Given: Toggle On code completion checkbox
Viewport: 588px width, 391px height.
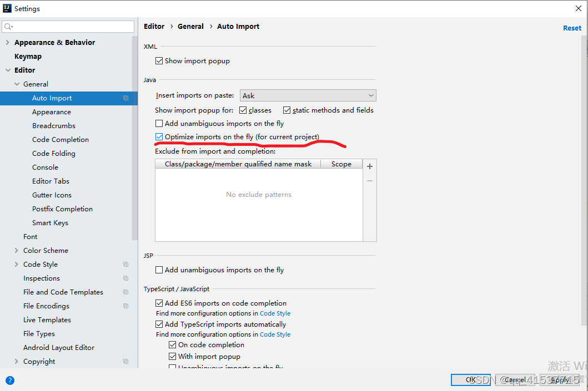Looking at the screenshot, I should tap(173, 345).
